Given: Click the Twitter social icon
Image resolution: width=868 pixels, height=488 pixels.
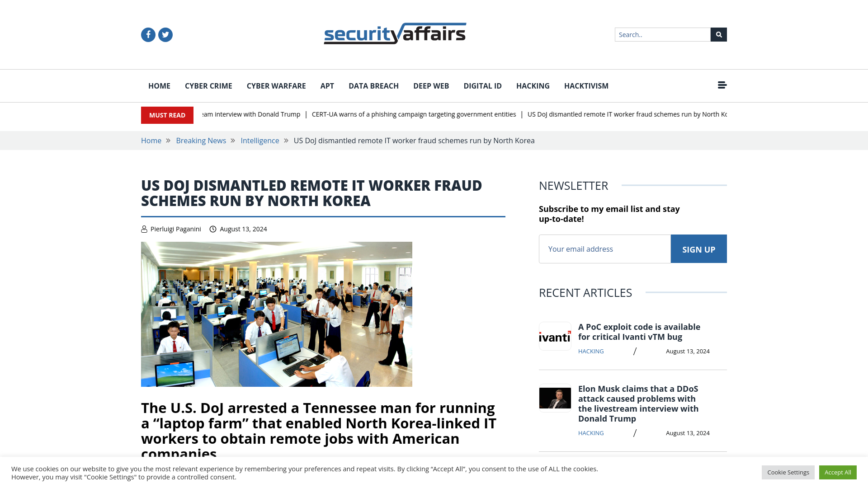Looking at the screenshot, I should pyautogui.click(x=165, y=34).
